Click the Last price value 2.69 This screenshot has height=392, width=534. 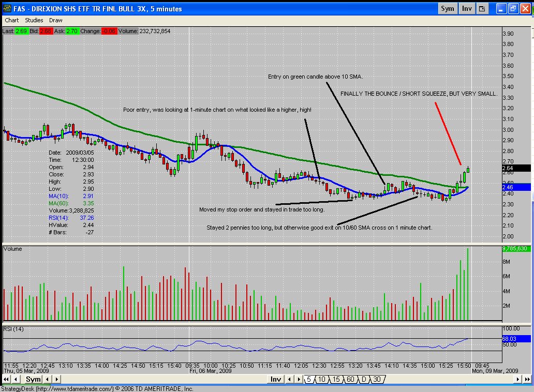click(x=21, y=31)
